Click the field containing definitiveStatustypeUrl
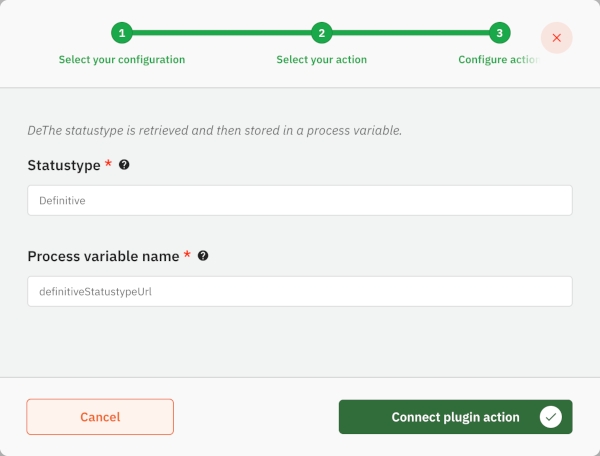The image size is (600, 456). pos(300,291)
